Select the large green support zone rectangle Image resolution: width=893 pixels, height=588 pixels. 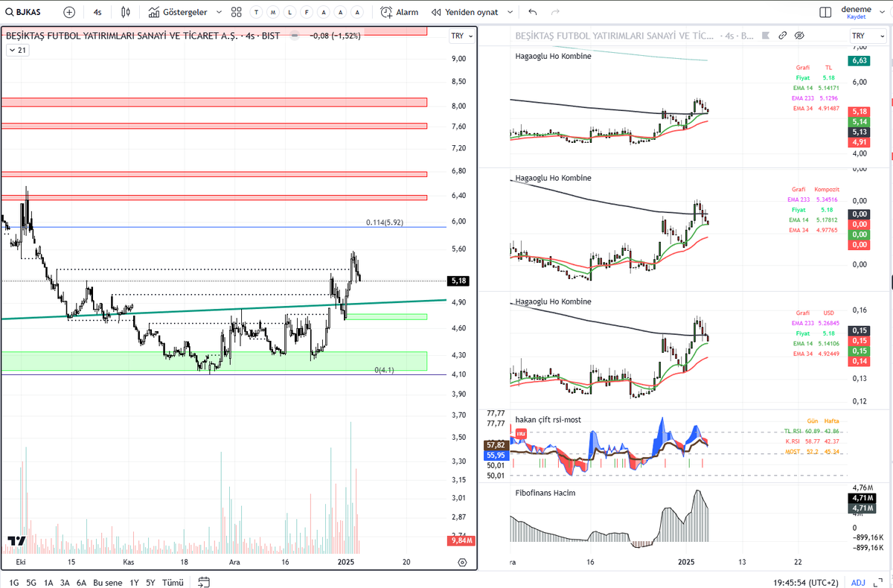click(x=214, y=361)
